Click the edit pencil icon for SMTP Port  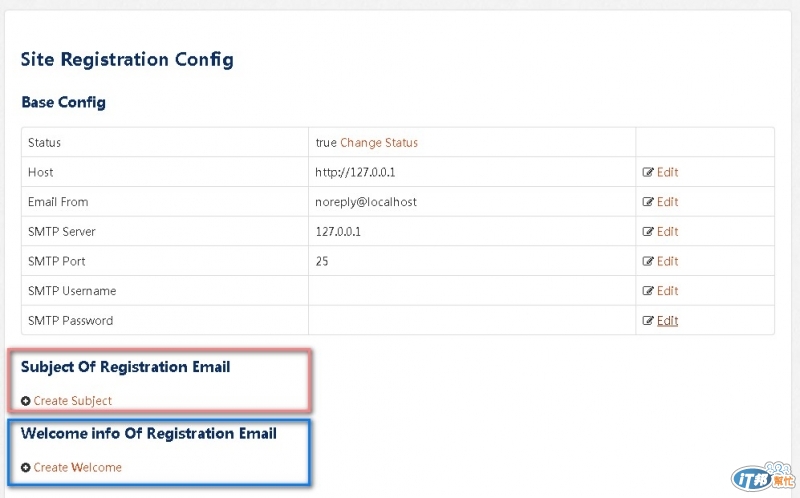pos(647,261)
